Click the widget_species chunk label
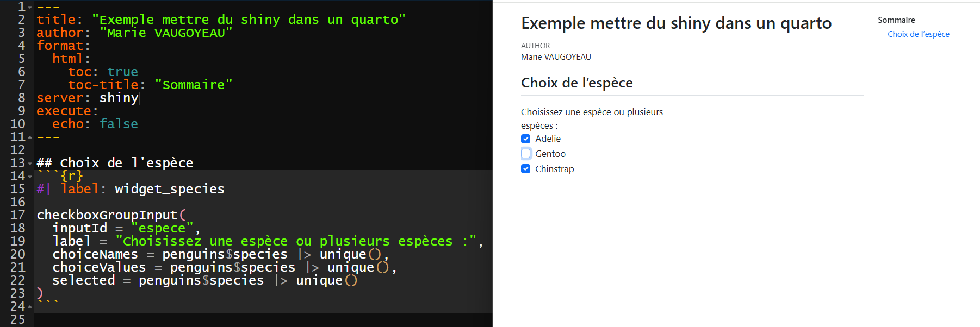Viewport: 980px width, 327px height. tap(169, 189)
